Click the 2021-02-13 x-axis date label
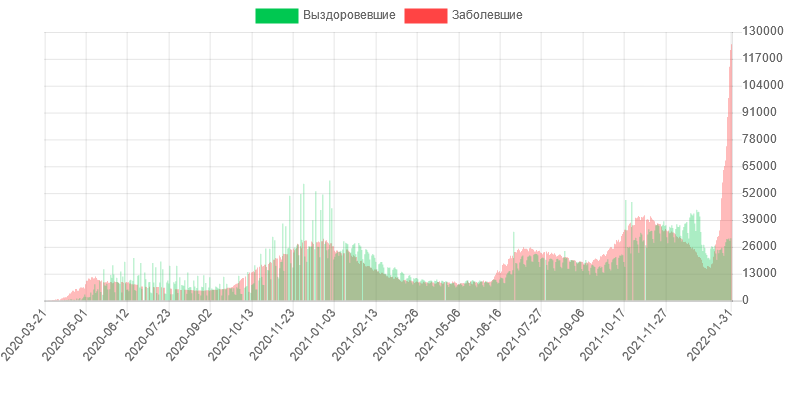 (356, 335)
